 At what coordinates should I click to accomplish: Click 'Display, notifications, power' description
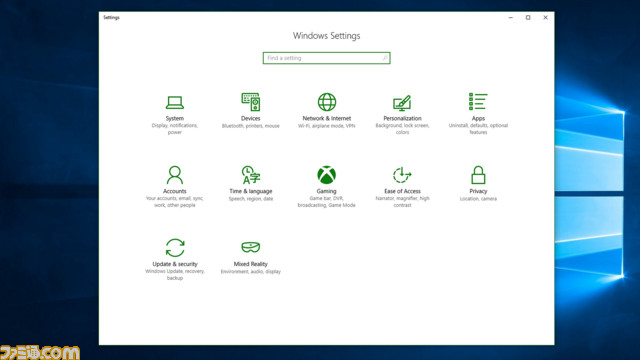coord(175,129)
